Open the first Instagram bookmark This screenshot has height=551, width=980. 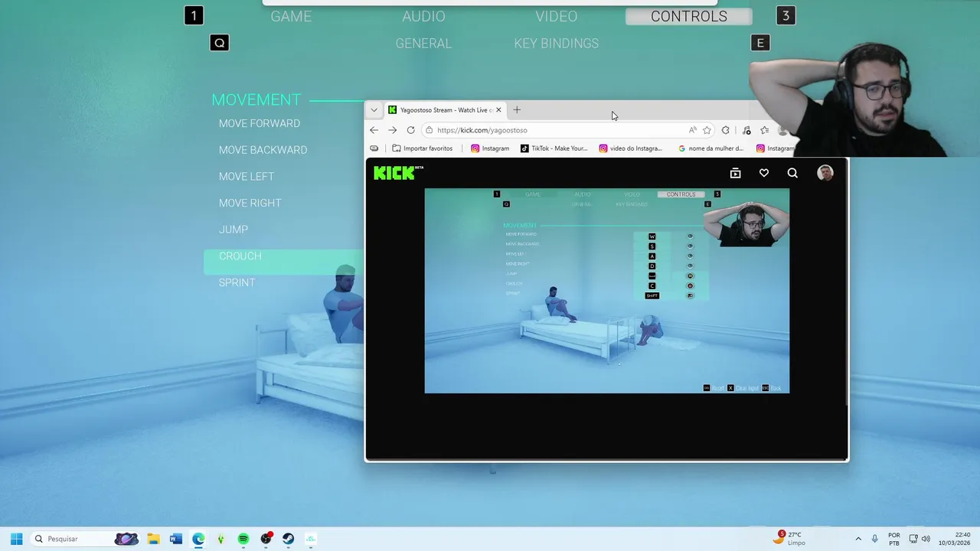(x=490, y=148)
